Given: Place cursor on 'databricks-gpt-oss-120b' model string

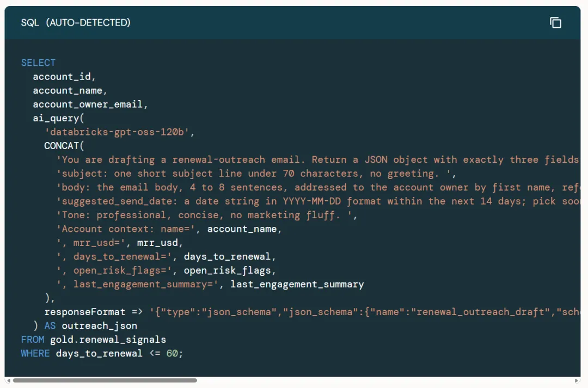Looking at the screenshot, I should tap(117, 132).
